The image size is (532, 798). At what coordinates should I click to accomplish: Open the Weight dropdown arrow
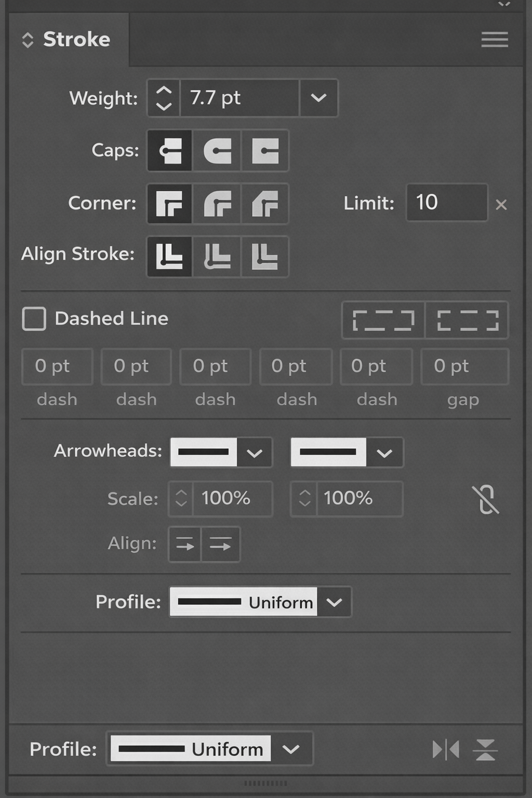(318, 98)
